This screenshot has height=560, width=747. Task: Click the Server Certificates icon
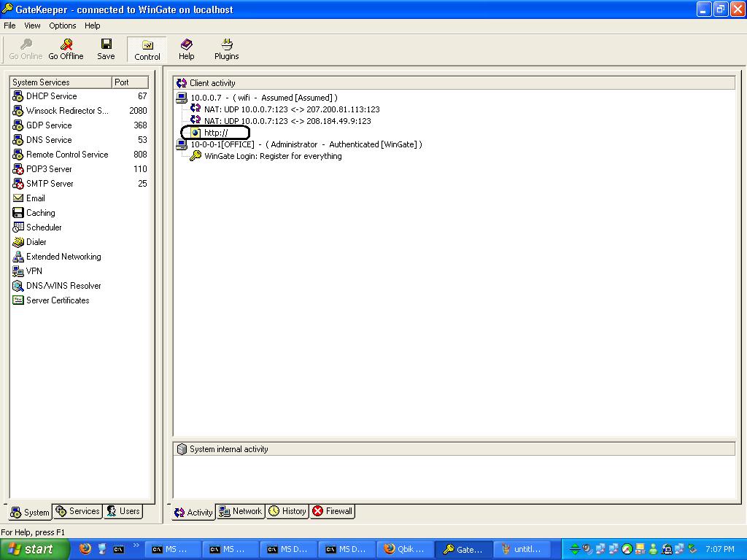click(x=18, y=300)
